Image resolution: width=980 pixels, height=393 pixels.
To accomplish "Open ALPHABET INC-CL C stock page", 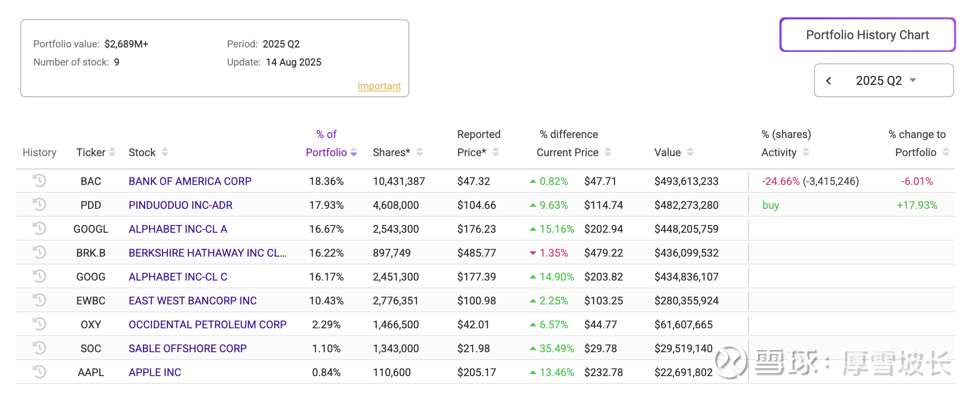I will tap(178, 277).
